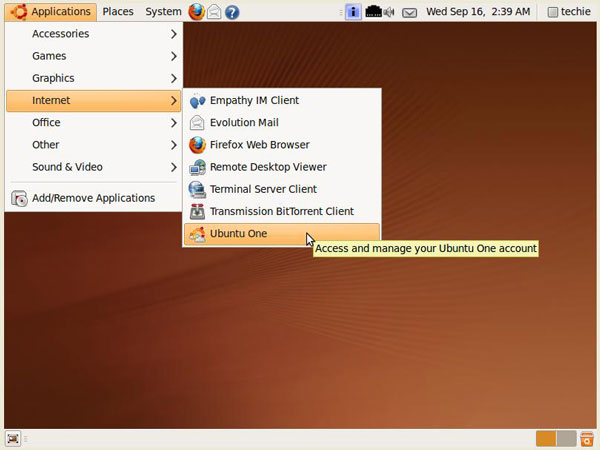Open the Trash icon in bottom panel
Image resolution: width=600 pixels, height=450 pixels.
[587, 439]
